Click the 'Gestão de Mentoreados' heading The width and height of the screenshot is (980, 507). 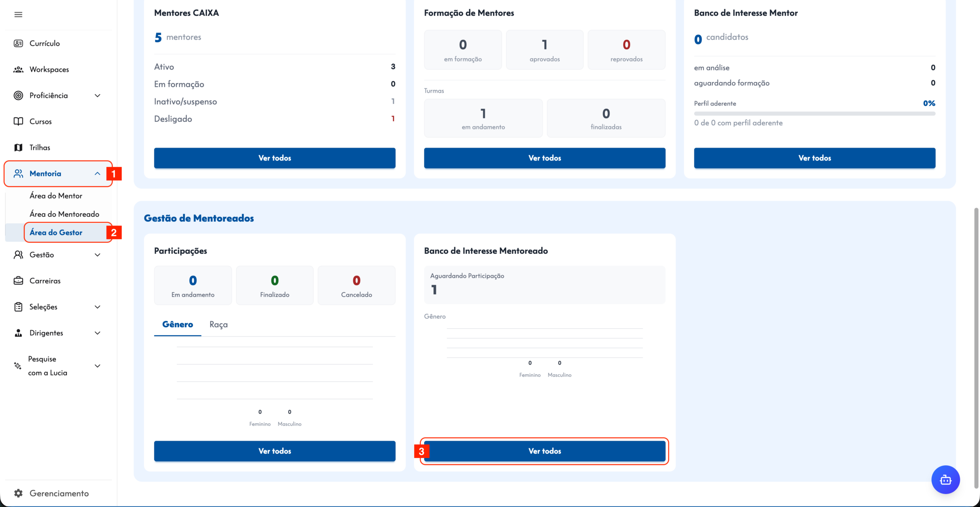tap(199, 218)
